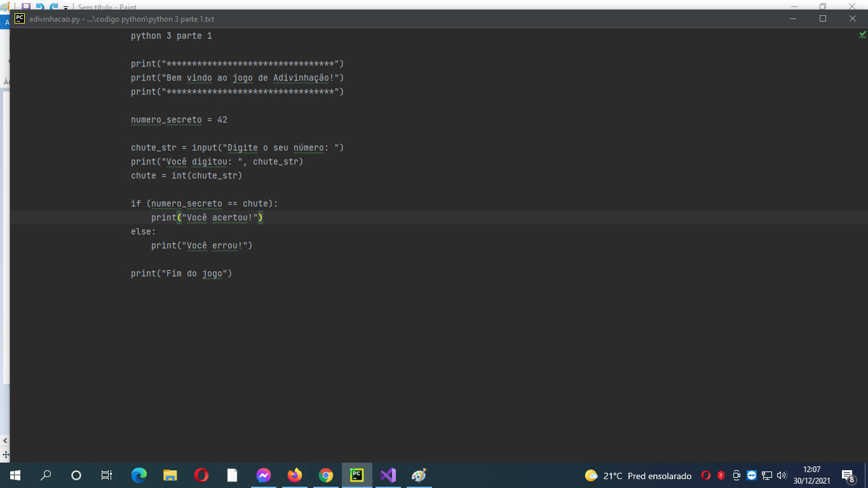This screenshot has height=488, width=868.
Task: Open the Paint app on the taskbar
Action: click(419, 475)
